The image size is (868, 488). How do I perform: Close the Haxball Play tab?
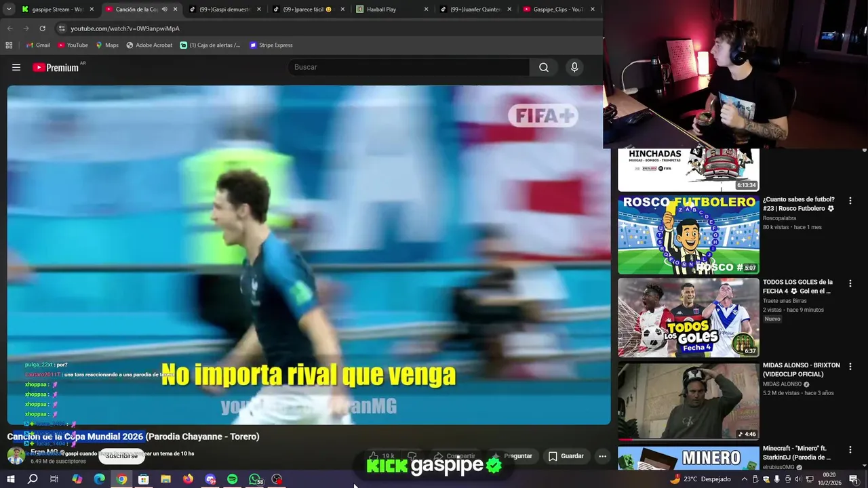click(x=426, y=9)
